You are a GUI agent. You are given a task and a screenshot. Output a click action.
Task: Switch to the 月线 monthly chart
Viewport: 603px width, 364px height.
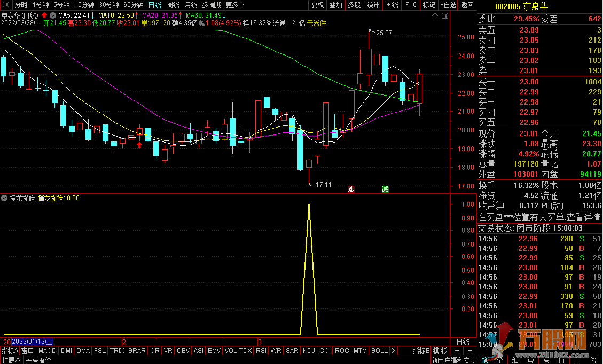coord(191,5)
